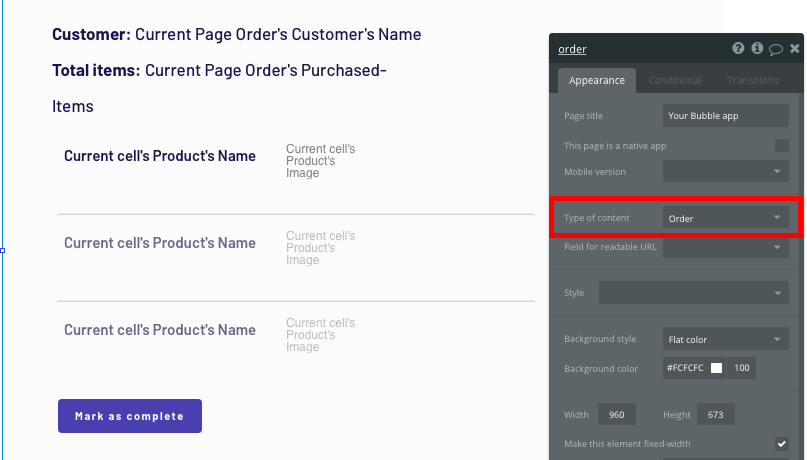Select the Total items text element

pos(219,88)
